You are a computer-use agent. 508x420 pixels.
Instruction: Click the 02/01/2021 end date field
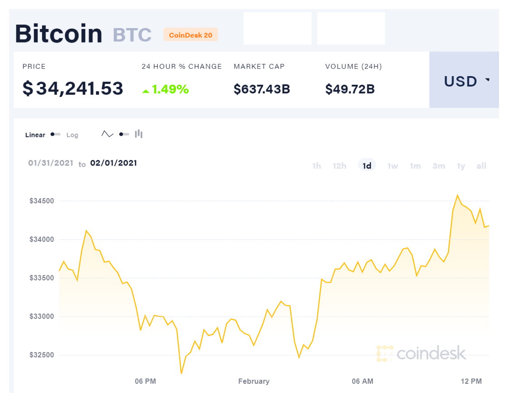pyautogui.click(x=113, y=163)
